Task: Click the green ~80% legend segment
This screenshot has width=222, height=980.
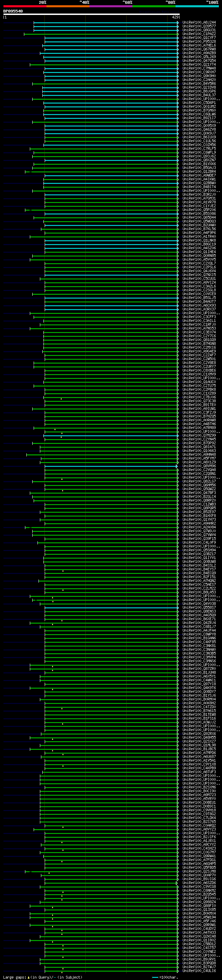Action: (x=154, y=6)
